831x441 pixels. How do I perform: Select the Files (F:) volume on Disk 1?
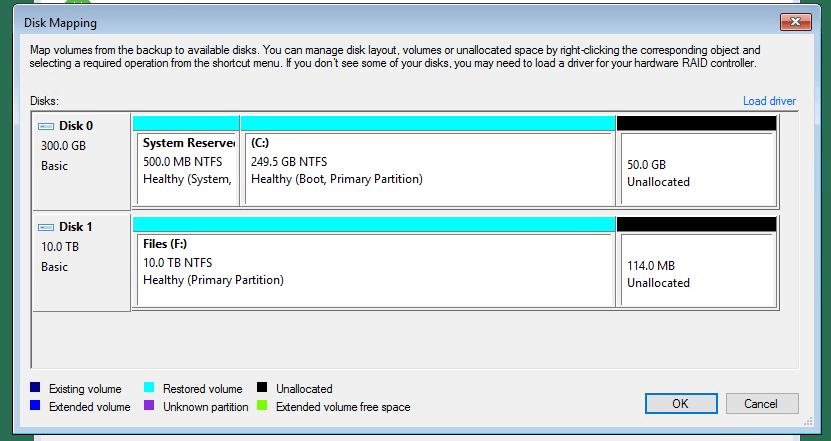click(x=374, y=262)
